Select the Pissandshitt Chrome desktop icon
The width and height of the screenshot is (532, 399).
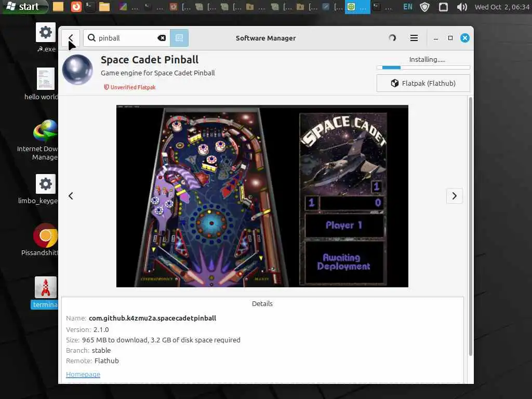pos(41,240)
